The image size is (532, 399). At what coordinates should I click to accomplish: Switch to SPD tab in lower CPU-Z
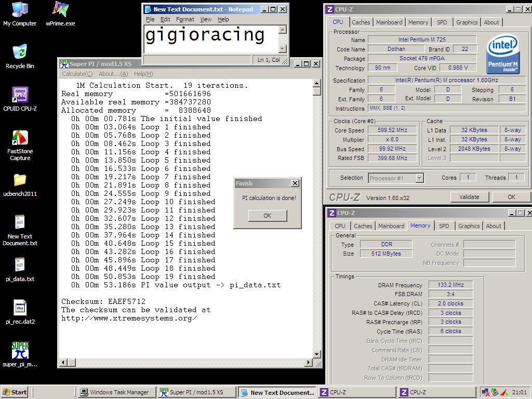pyautogui.click(x=444, y=226)
